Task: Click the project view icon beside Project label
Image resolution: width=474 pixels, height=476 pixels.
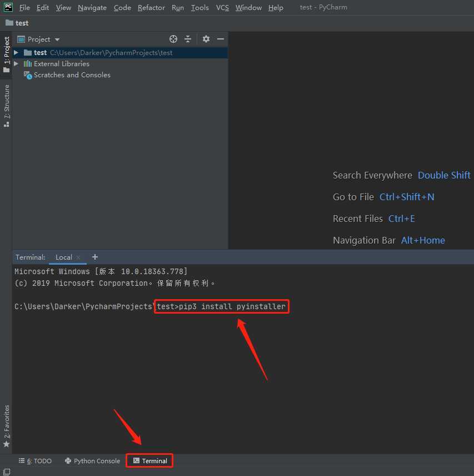Action: tap(21, 39)
